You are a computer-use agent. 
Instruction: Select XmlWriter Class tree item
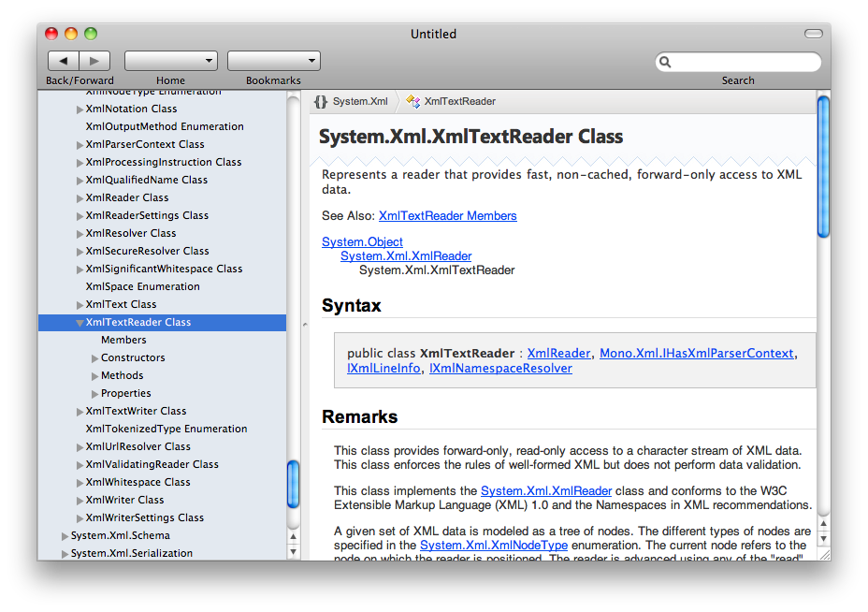pyautogui.click(x=124, y=500)
